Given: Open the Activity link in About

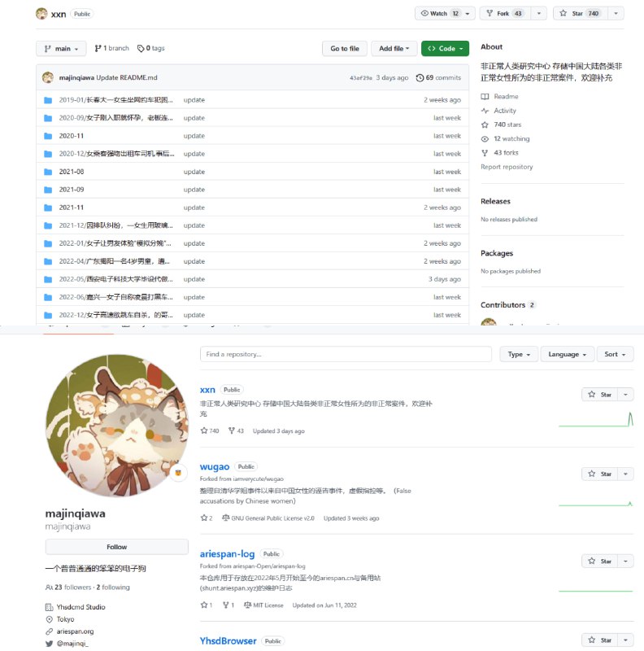Looking at the screenshot, I should pyautogui.click(x=498, y=111).
